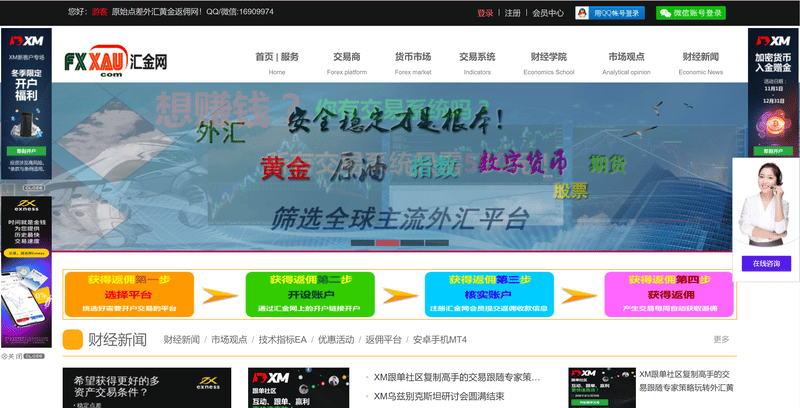Click the 数字货币 word in banner

point(523,164)
